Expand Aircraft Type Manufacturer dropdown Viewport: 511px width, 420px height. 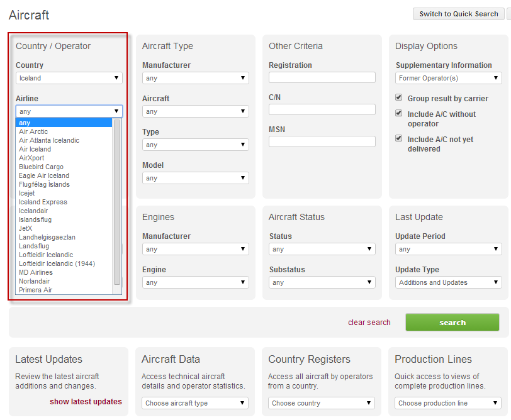click(196, 79)
